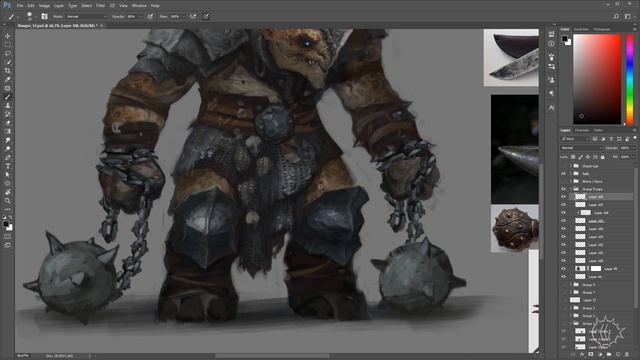Select the Gradient tool

pyautogui.click(x=7, y=131)
